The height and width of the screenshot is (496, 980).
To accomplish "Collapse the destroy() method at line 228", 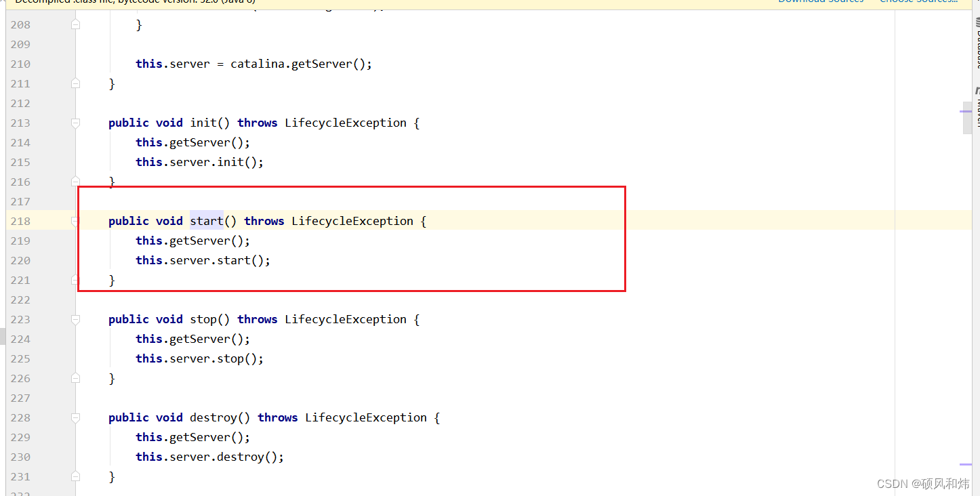I will click(x=75, y=417).
